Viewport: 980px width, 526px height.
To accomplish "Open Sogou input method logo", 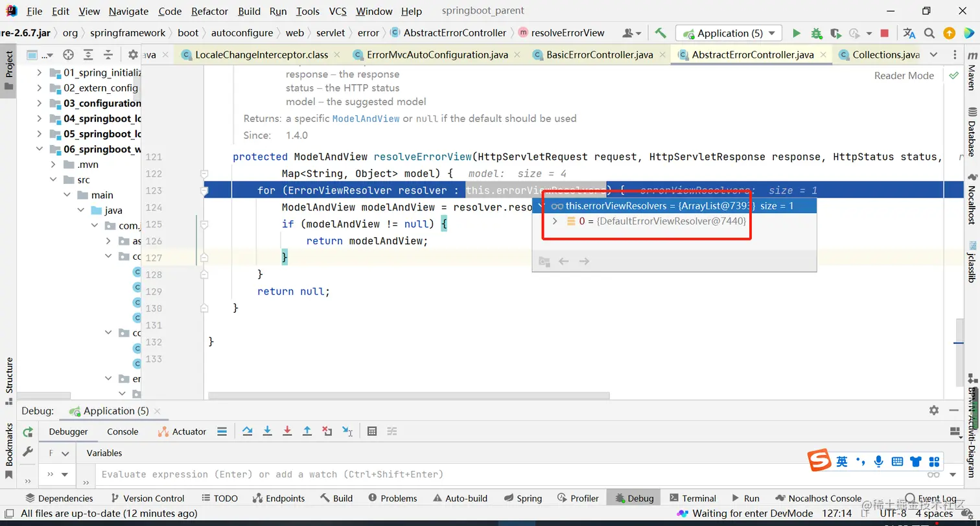I will (819, 461).
